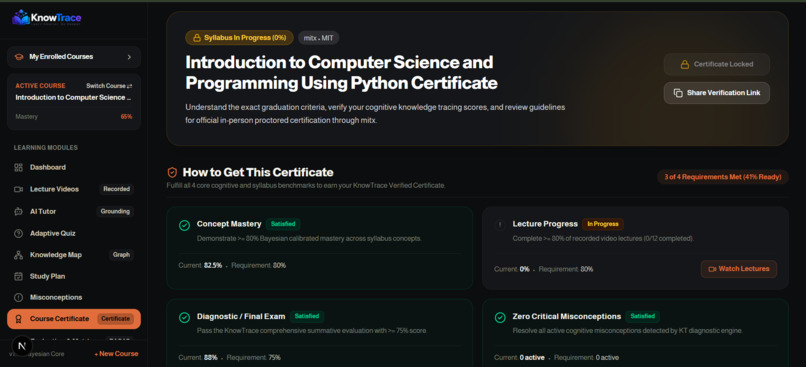Click Switch Course in active course card
This screenshot has width=806, height=367.
[109, 86]
